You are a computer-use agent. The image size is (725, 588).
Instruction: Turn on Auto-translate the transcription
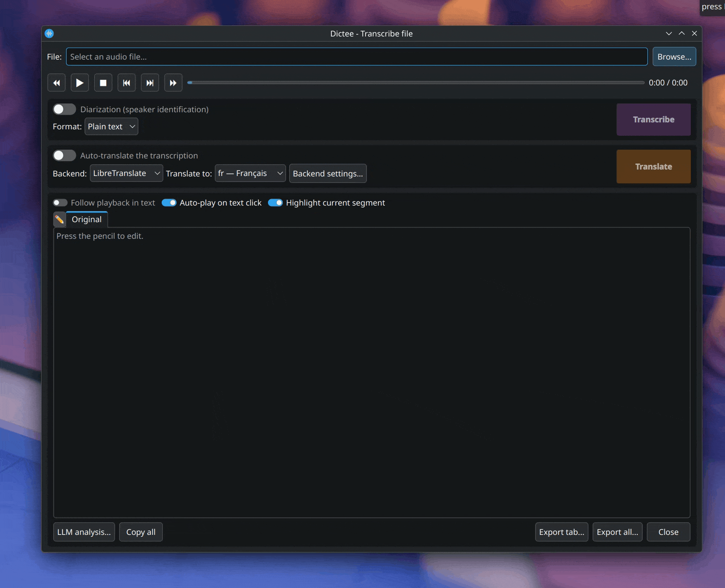pos(64,155)
